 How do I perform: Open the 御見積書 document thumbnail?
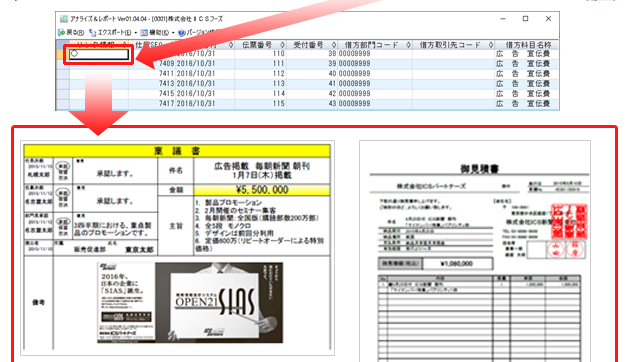[475, 251]
